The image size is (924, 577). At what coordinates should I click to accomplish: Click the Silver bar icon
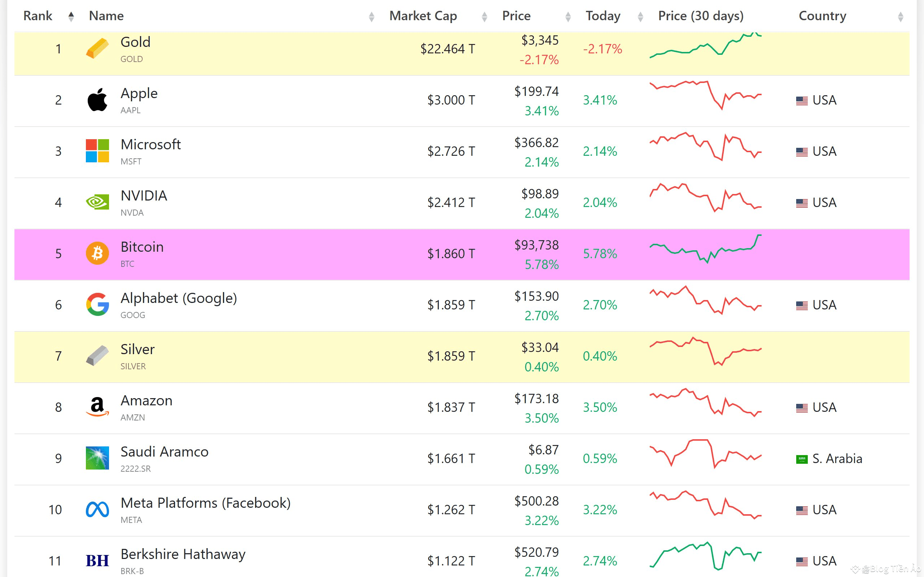tap(97, 356)
